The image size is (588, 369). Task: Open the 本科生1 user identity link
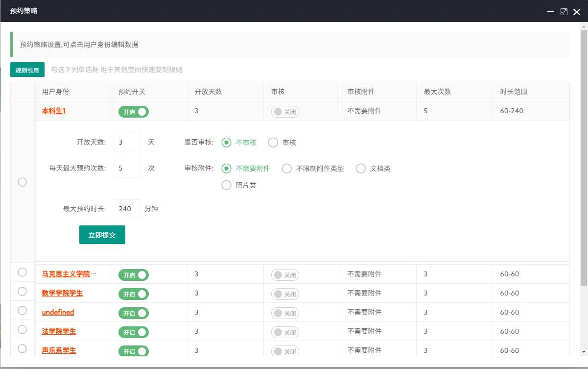(x=54, y=111)
